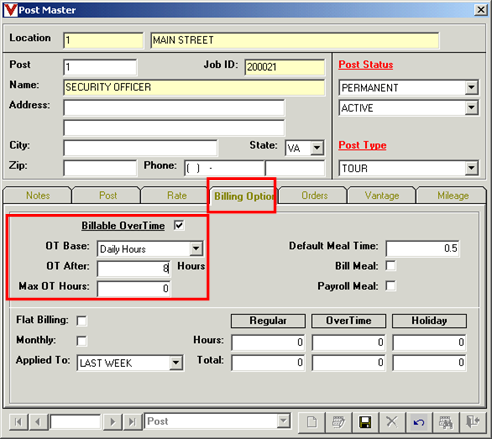Click the OverTime Hours field
The image size is (492, 439).
[349, 342]
